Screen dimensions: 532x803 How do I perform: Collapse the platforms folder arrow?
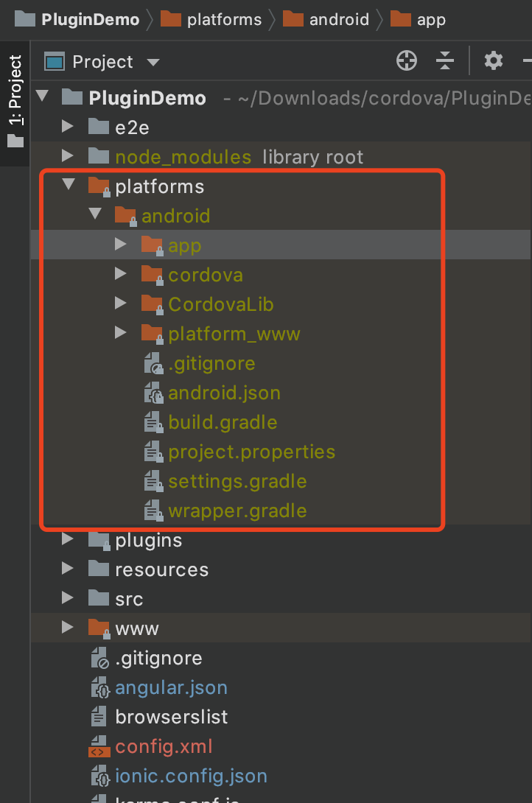click(69, 186)
